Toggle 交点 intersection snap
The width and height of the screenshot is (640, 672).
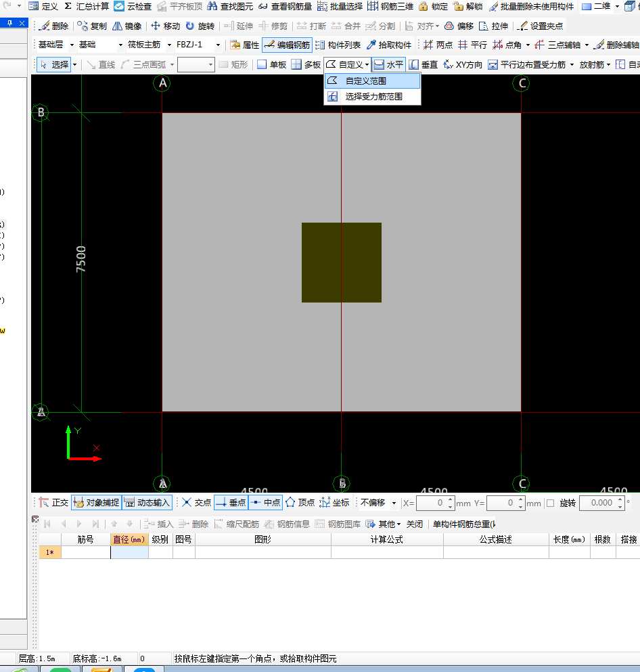coord(196,503)
